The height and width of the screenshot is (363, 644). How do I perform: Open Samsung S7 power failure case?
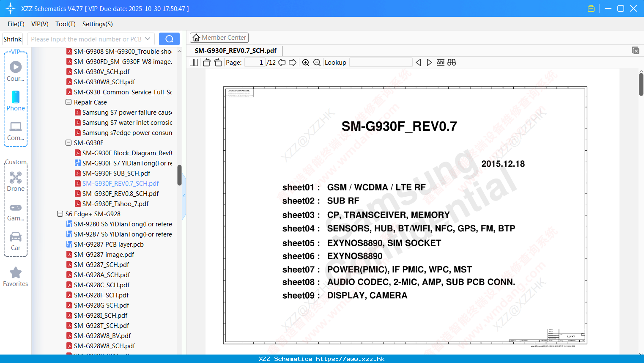point(123,112)
